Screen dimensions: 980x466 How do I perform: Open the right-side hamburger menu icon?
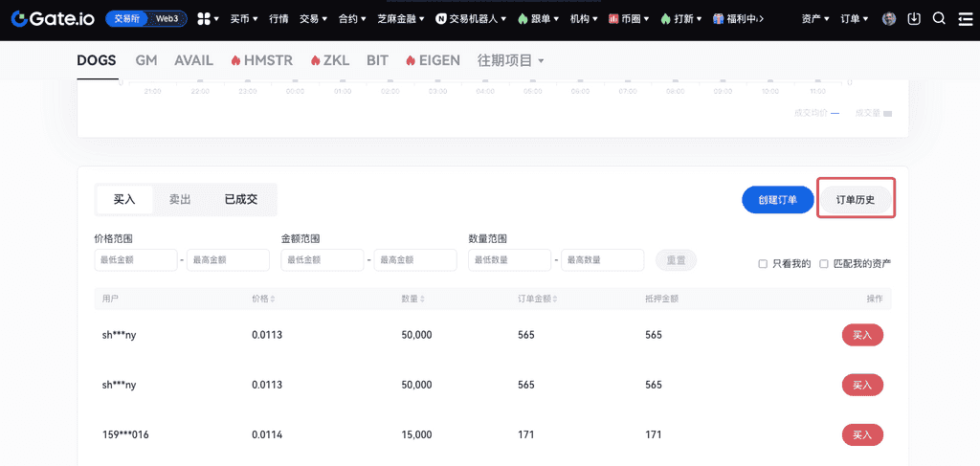click(x=965, y=18)
